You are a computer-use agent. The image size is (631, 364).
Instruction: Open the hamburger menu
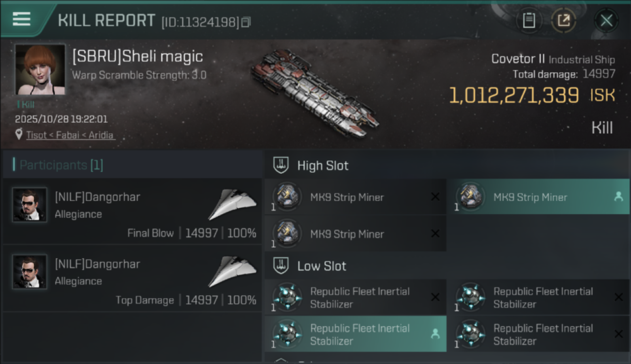[x=21, y=19]
